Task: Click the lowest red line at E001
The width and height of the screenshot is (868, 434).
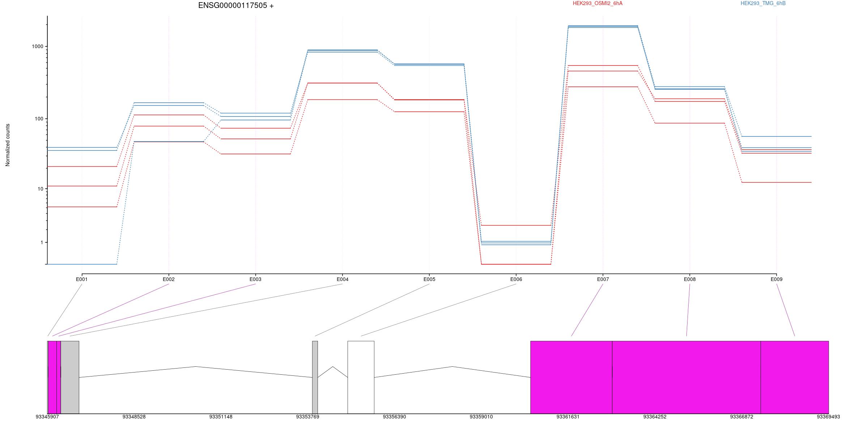Action: (82, 207)
